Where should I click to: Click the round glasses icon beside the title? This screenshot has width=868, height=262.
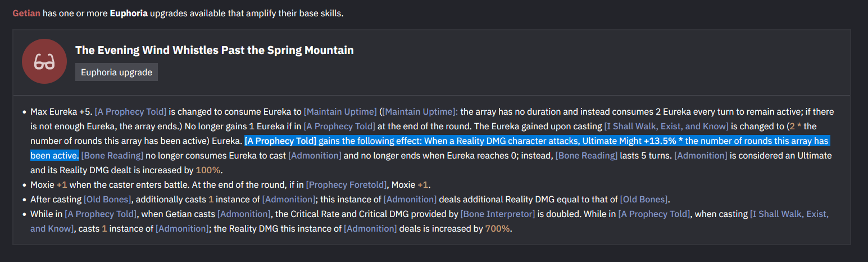click(x=44, y=61)
